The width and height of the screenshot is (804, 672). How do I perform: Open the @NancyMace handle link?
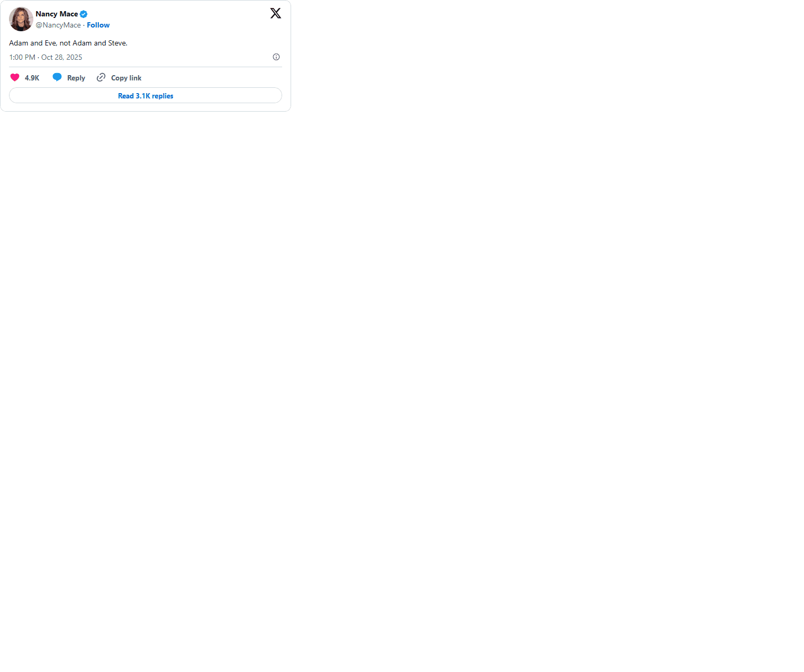point(58,25)
